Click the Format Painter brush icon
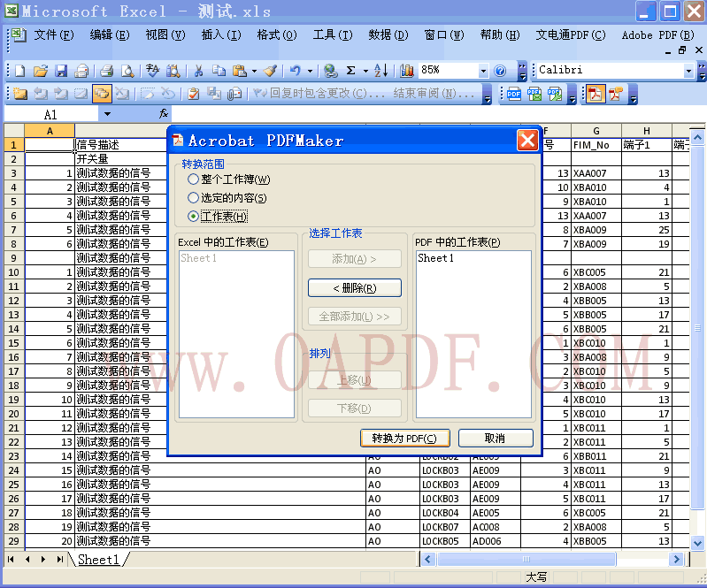The image size is (707, 588). pos(271,71)
